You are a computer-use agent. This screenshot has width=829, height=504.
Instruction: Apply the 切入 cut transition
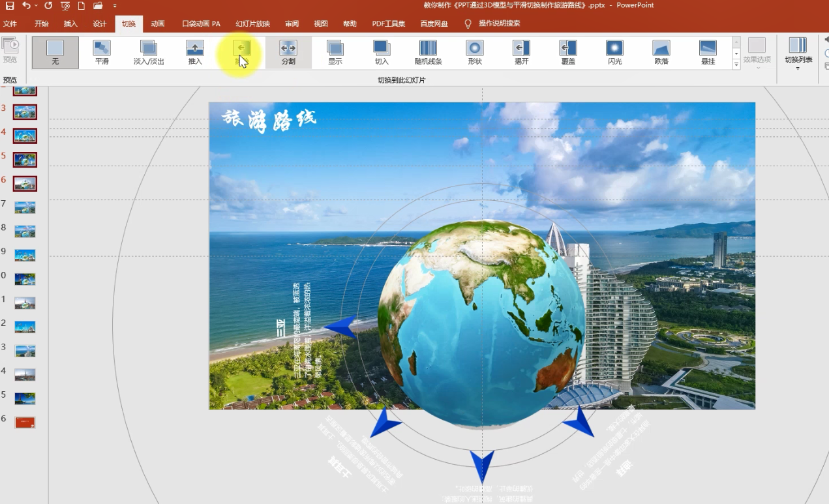pos(382,53)
